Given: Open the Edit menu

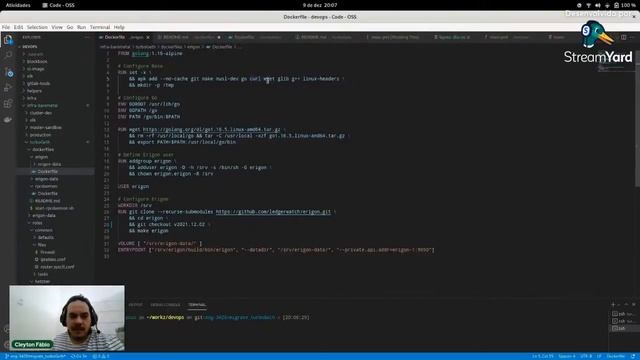Looking at the screenshot, I should pyautogui.click(x=18, y=27).
